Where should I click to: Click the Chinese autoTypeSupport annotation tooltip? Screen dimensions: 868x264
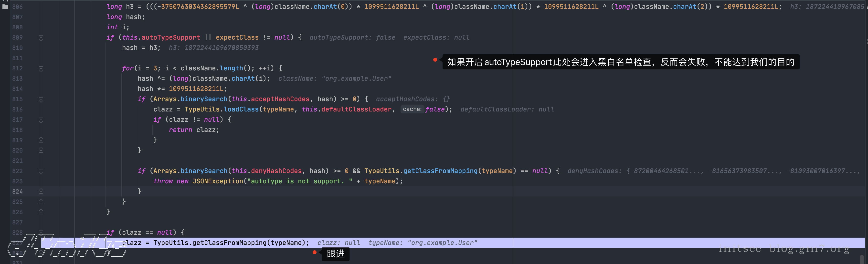coord(620,62)
